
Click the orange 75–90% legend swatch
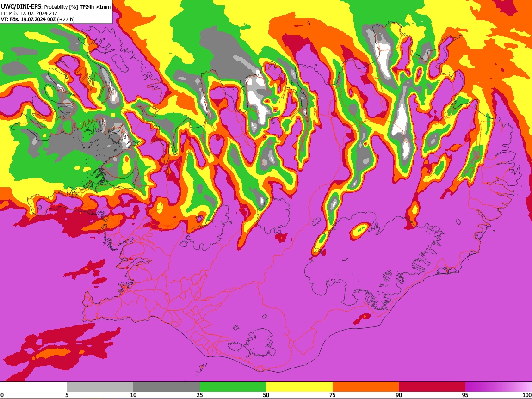point(365,387)
